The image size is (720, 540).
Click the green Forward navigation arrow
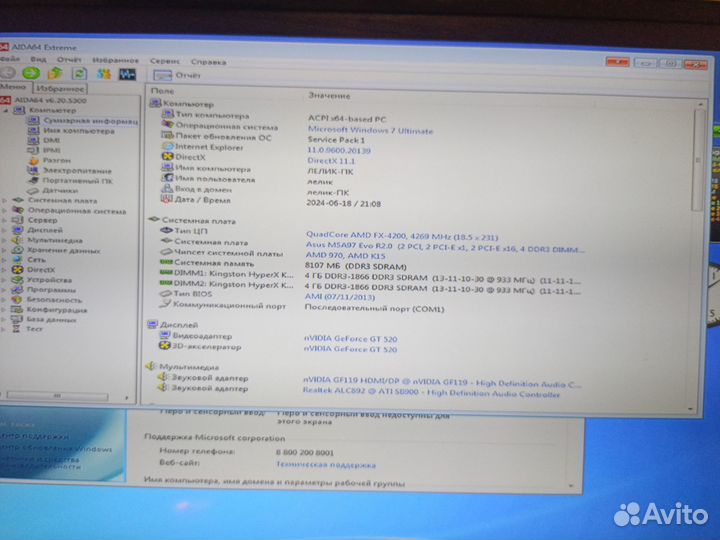[x=31, y=73]
